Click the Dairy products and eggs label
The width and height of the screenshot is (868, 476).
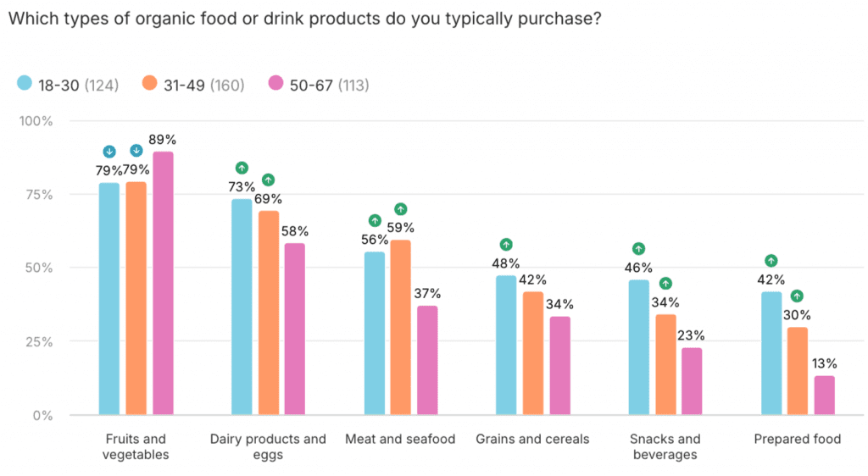[268, 446]
